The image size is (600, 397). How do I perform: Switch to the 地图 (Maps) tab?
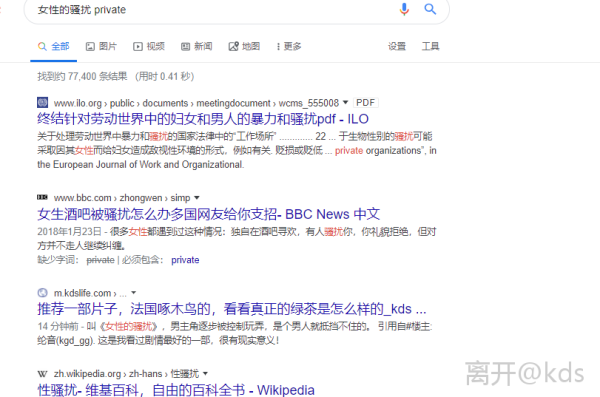(x=244, y=47)
